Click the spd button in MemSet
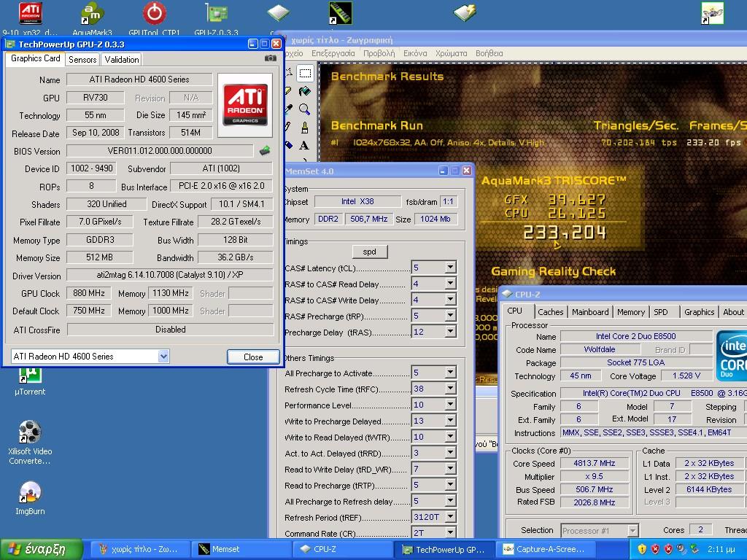The image size is (747, 560). 370,252
